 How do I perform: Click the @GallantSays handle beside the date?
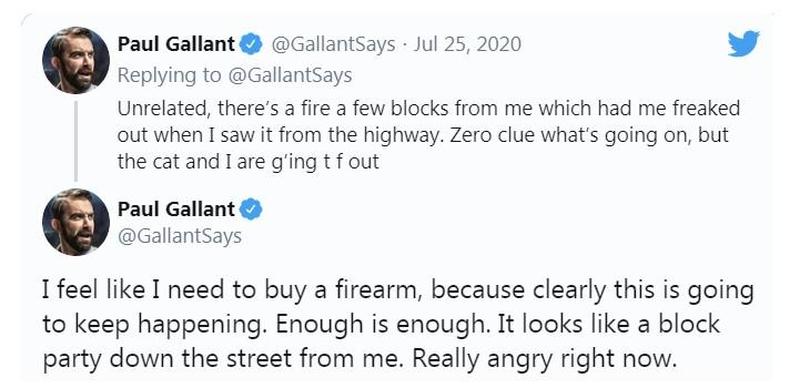[333, 45]
